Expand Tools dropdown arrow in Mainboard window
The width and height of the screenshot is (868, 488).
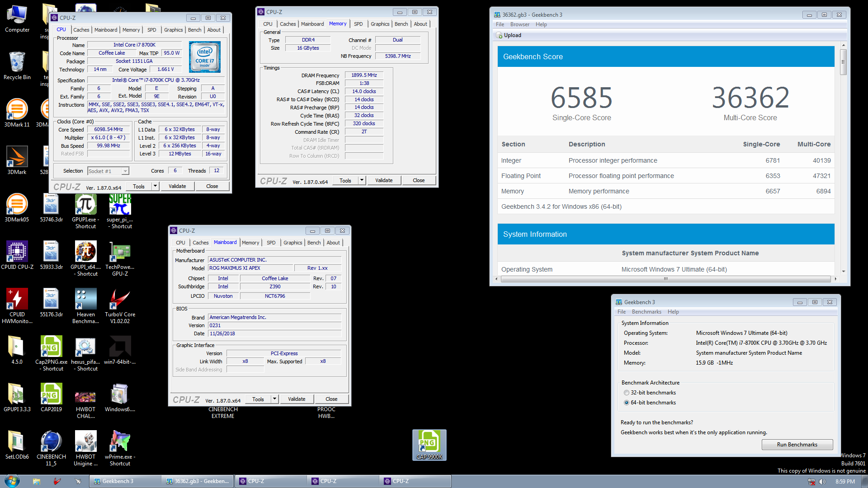click(274, 399)
